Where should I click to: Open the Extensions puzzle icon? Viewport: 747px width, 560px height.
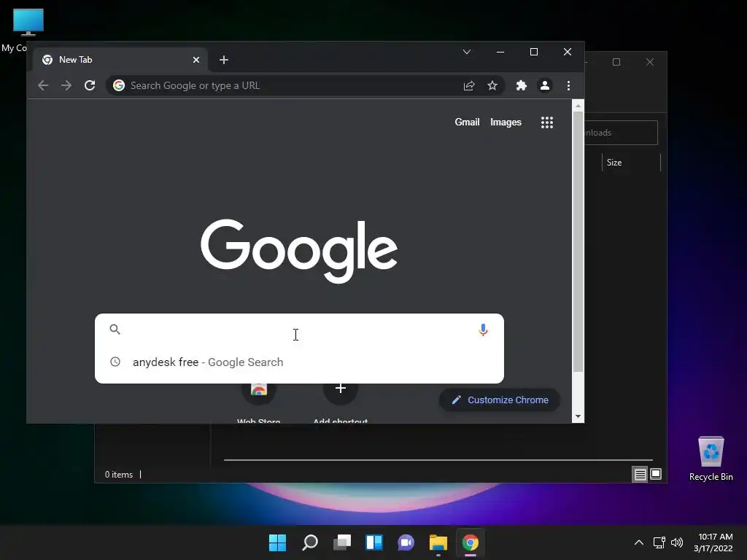point(522,86)
